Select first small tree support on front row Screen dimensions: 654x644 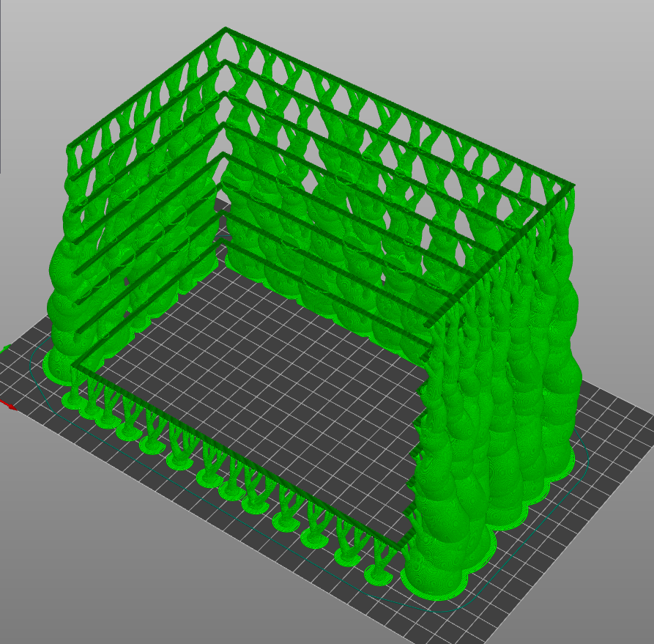pyautogui.click(x=73, y=392)
